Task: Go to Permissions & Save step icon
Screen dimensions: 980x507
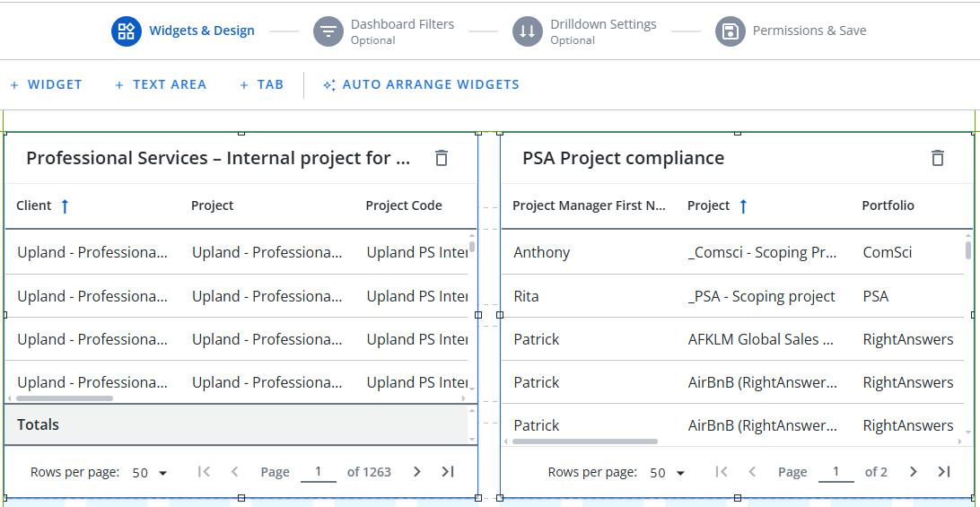Action: (731, 31)
